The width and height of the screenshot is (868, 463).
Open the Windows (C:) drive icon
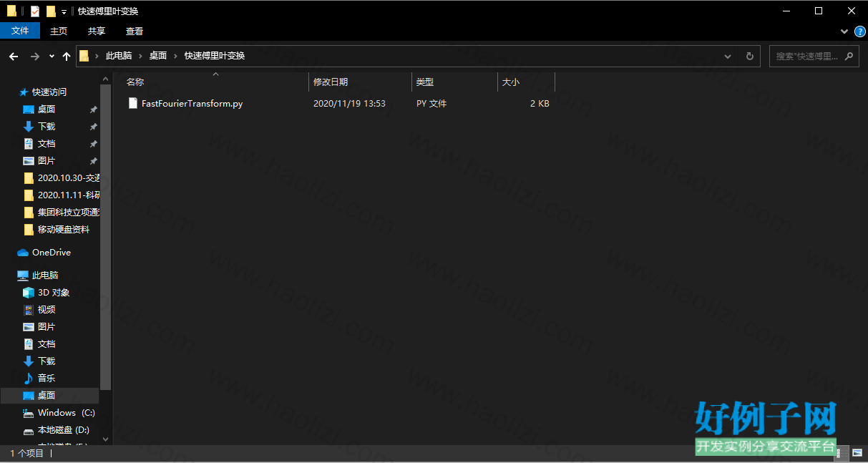[29, 413]
